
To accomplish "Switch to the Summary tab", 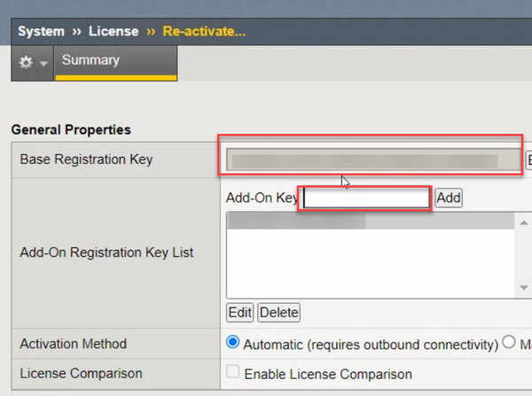I will pos(90,61).
